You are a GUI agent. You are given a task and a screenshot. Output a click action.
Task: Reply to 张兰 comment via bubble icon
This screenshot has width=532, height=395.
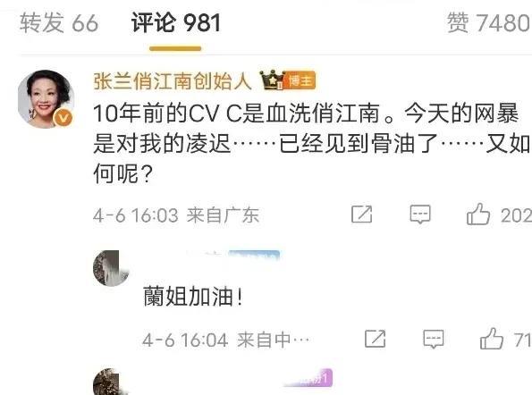click(420, 214)
